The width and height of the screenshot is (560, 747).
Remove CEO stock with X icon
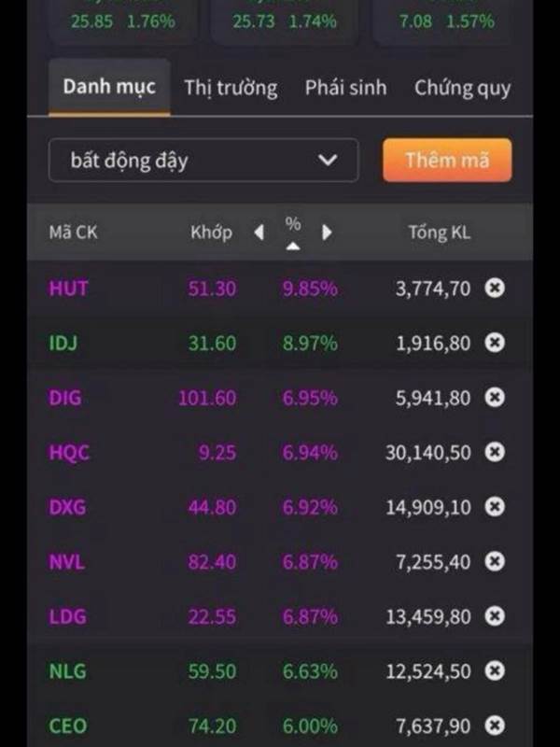495,726
